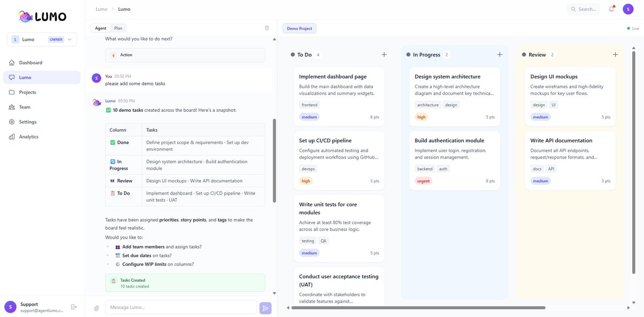Open the user avatar S in header
The image size is (644, 317).
tap(628, 9)
